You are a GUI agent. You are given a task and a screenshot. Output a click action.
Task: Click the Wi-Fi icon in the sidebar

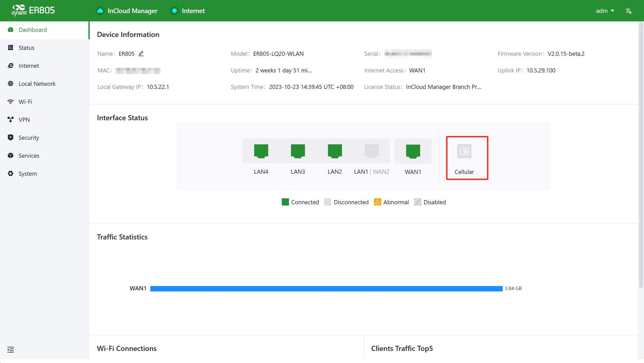pyautogui.click(x=11, y=102)
